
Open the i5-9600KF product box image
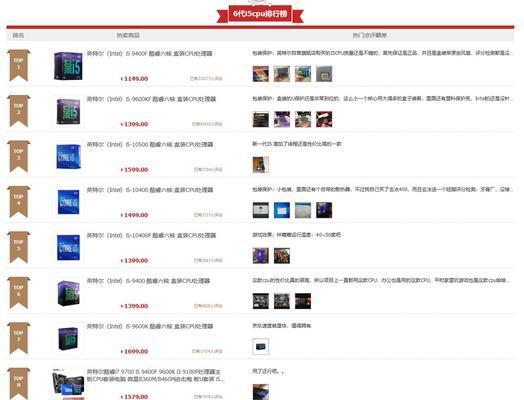point(68,111)
